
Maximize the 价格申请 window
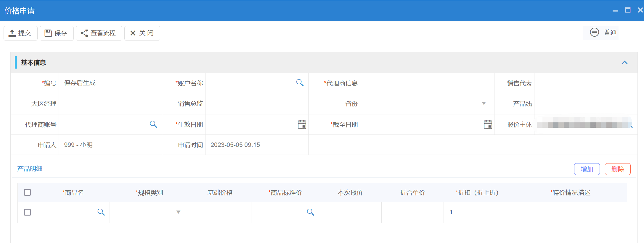pyautogui.click(x=627, y=10)
